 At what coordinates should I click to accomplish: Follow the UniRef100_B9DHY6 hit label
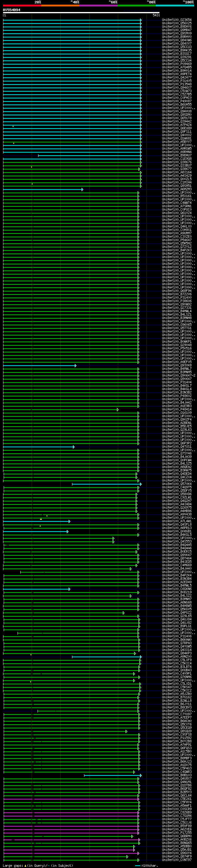coord(176,26)
